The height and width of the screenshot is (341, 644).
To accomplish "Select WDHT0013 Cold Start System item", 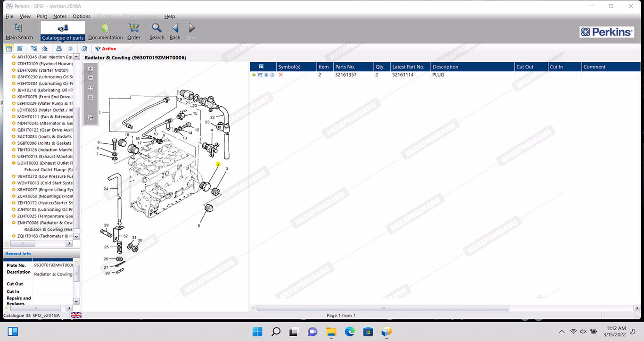I will point(45,183).
